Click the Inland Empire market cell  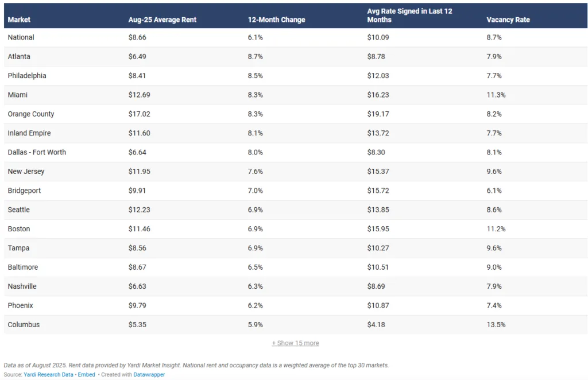point(29,133)
